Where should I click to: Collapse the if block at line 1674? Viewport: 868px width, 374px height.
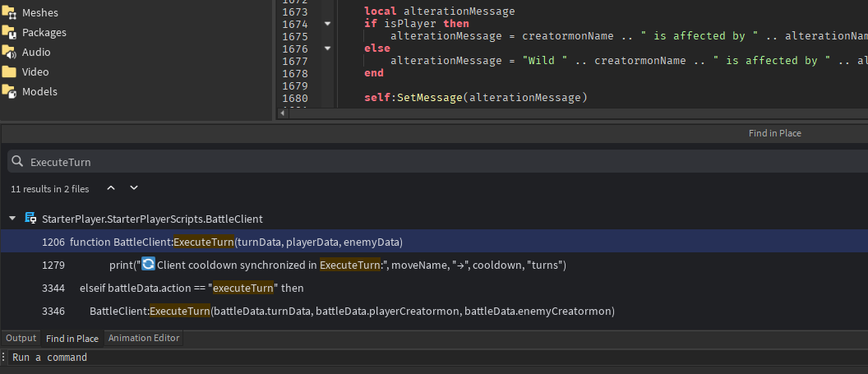click(327, 24)
